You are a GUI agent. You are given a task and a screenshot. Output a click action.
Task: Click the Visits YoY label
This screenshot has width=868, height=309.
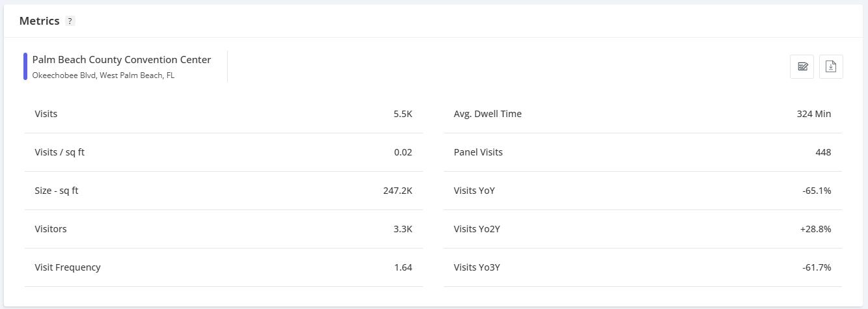click(474, 191)
